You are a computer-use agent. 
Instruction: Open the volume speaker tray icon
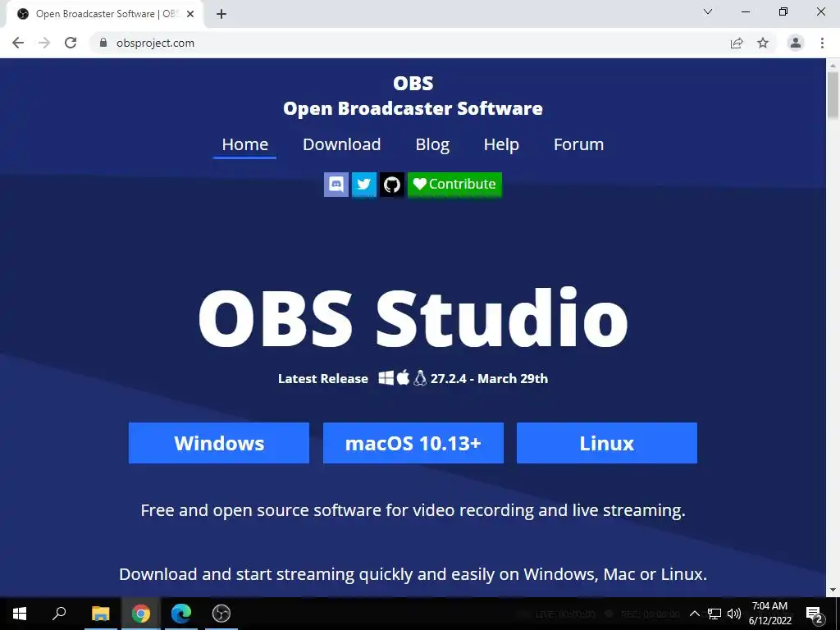click(x=734, y=614)
